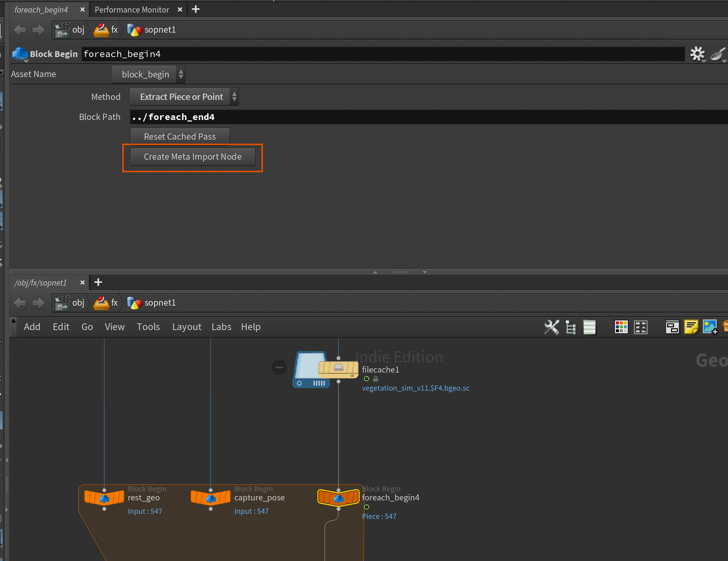
Task: Expand the Block Begin node type menu
Action: pyautogui.click(x=20, y=54)
